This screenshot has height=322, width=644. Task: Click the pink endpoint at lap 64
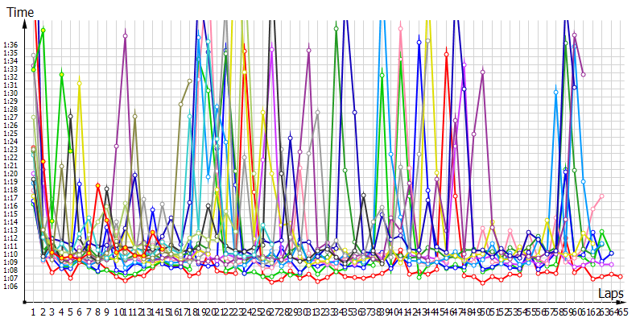601,196
